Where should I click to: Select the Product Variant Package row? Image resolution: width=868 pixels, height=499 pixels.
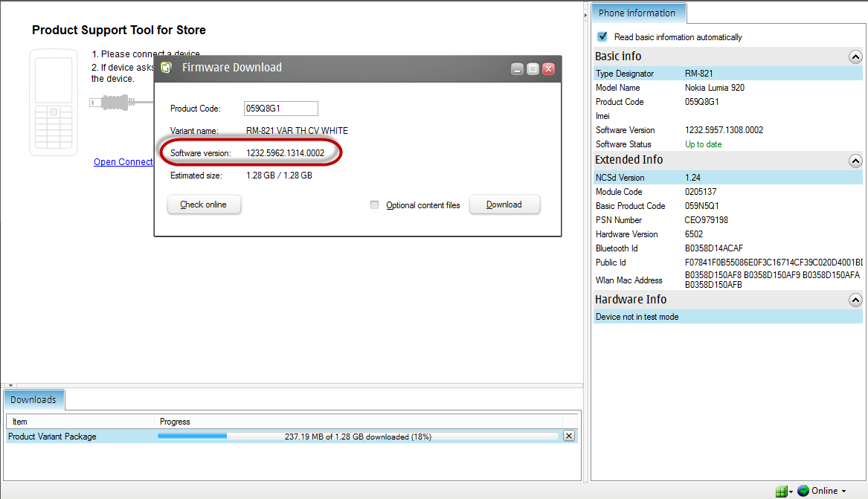click(x=292, y=437)
